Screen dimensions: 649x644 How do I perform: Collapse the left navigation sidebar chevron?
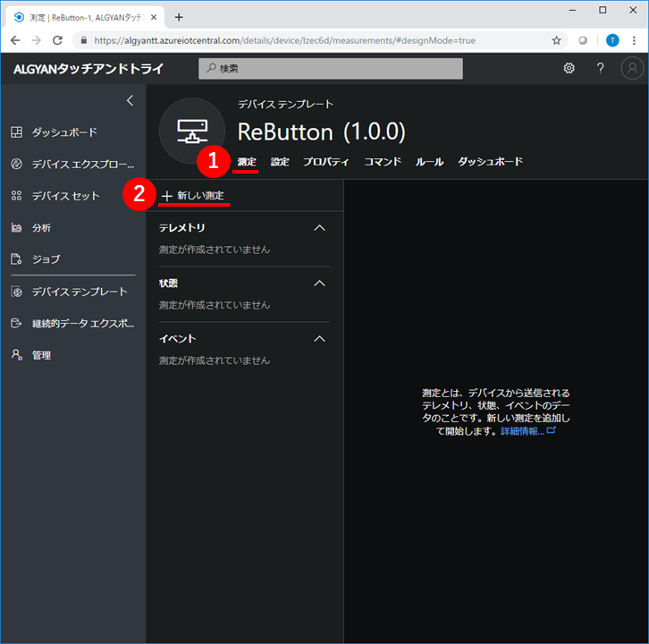[130, 101]
